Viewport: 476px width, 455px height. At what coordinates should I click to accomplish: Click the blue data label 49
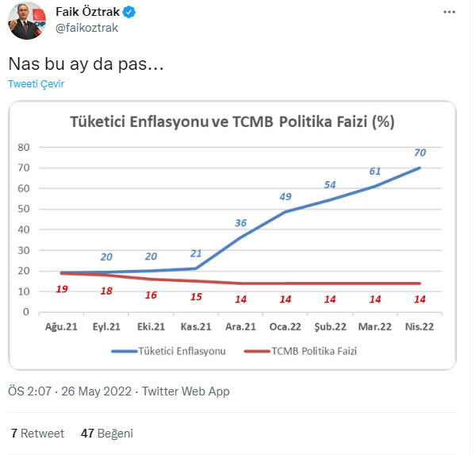click(x=285, y=196)
